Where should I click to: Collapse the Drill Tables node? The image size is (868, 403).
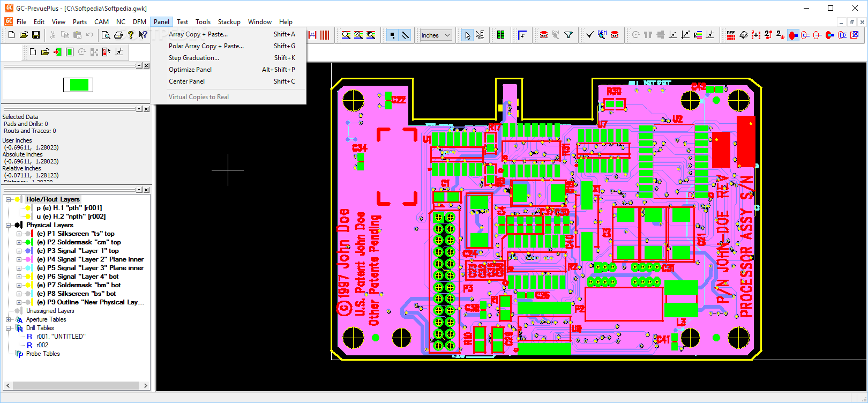click(x=9, y=328)
